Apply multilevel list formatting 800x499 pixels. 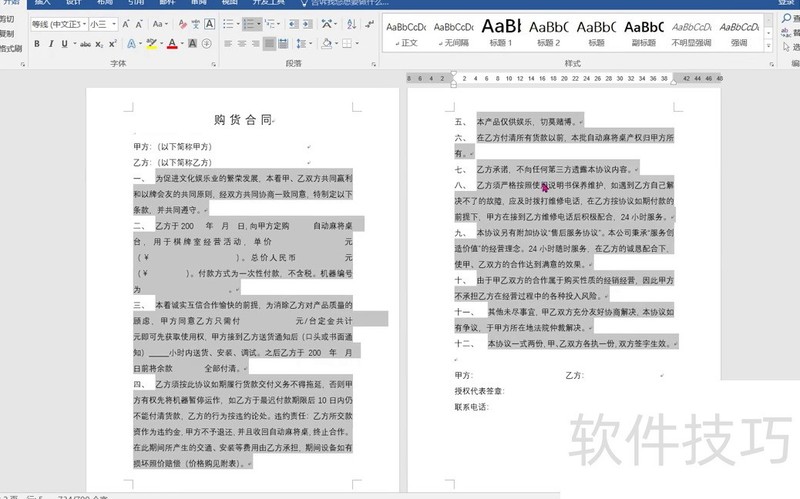coord(269,24)
